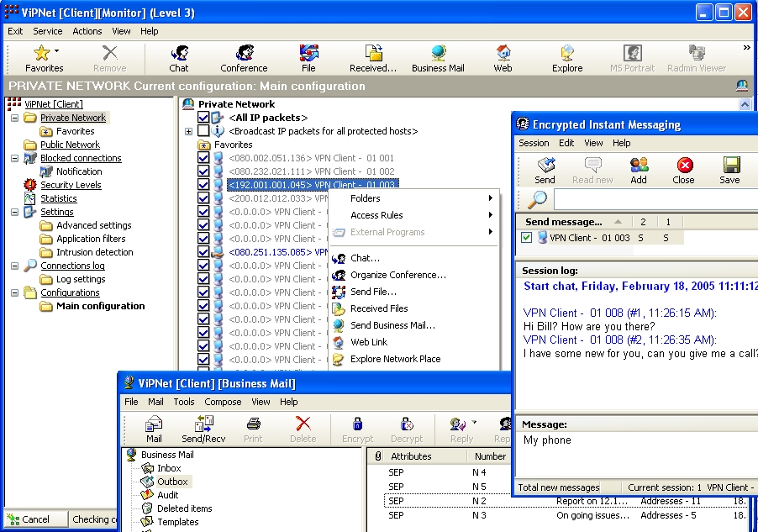Image resolution: width=758 pixels, height=532 pixels.
Task: Open the Actions menu
Action: pos(87,31)
